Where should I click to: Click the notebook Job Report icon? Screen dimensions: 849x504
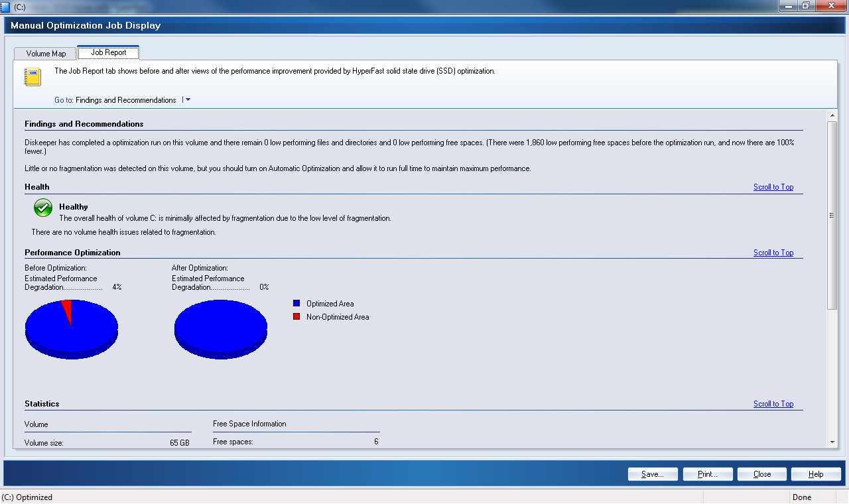click(33, 77)
